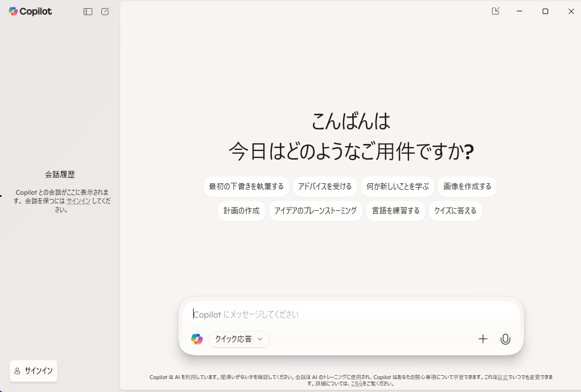
Task: Follow the サインイン link in history text
Action: [79, 201]
